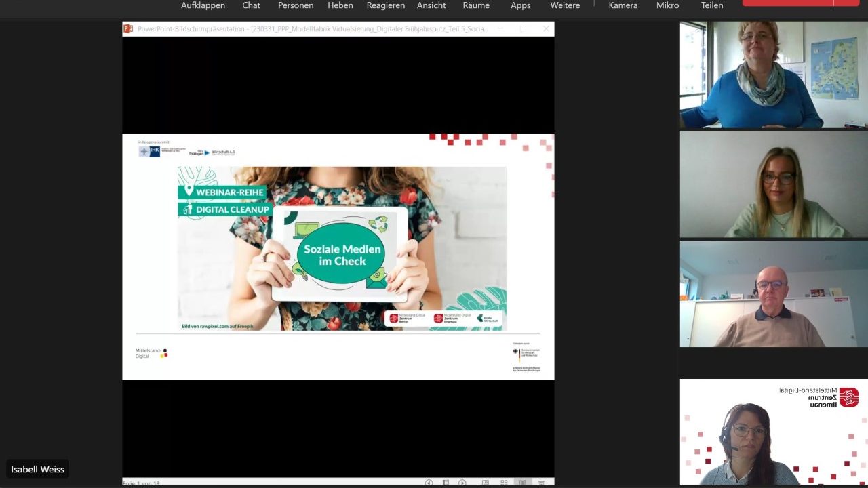The width and height of the screenshot is (868, 488).
Task: Show the Personen participant list
Action: pos(296,5)
